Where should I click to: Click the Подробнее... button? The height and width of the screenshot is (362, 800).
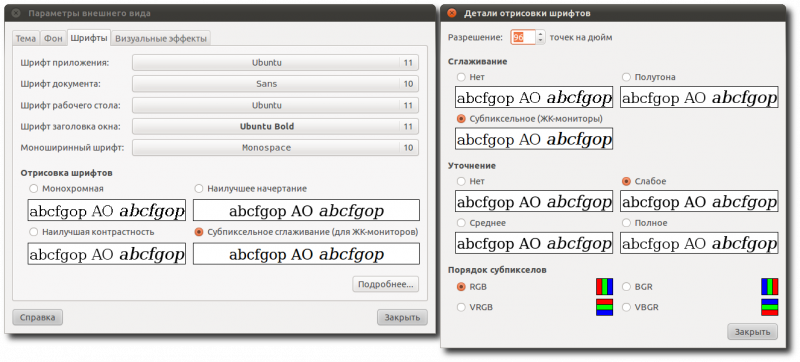(385, 284)
